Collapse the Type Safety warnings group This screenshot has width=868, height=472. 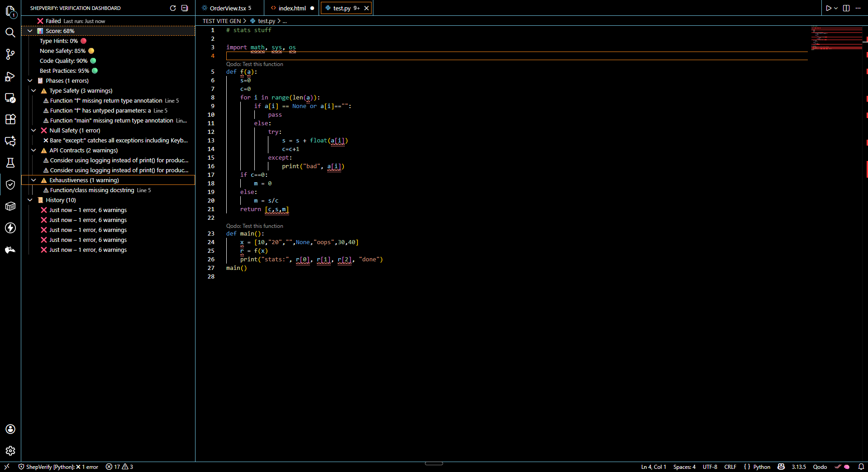[33, 90]
